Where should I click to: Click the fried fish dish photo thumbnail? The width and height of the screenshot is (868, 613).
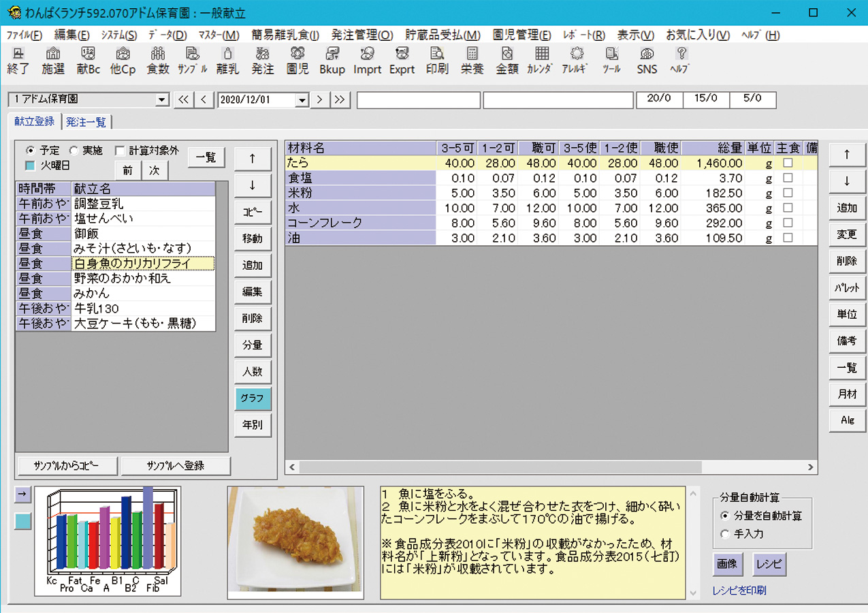(295, 542)
